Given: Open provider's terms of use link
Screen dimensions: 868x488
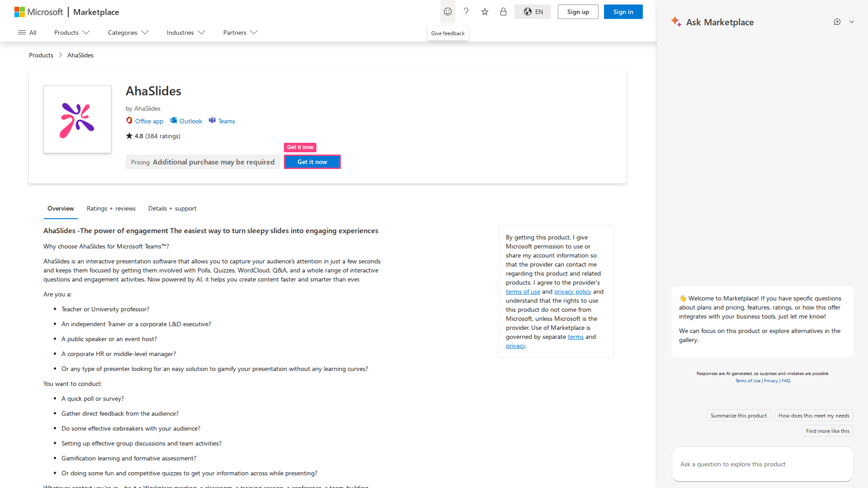Looking at the screenshot, I should (x=523, y=292).
